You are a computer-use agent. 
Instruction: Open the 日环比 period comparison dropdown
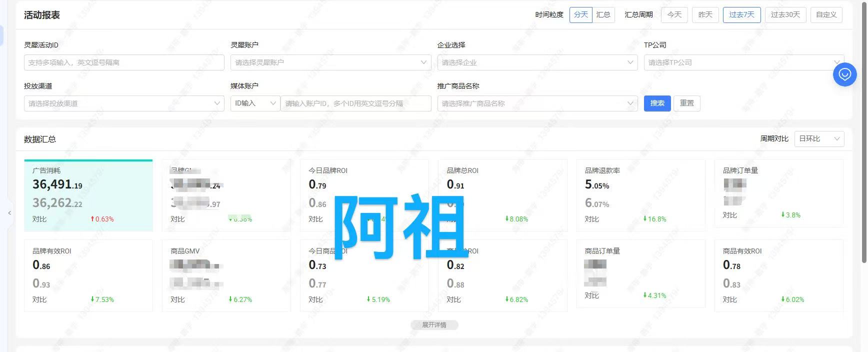pos(818,139)
